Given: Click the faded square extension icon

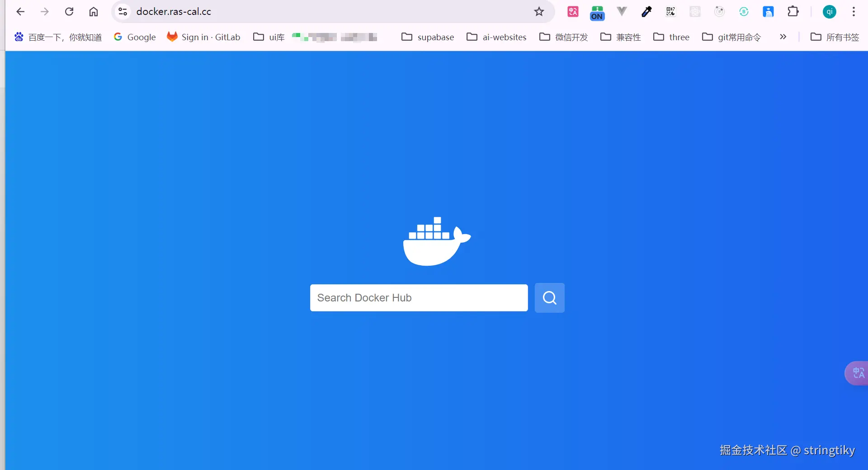Looking at the screenshot, I should point(695,12).
